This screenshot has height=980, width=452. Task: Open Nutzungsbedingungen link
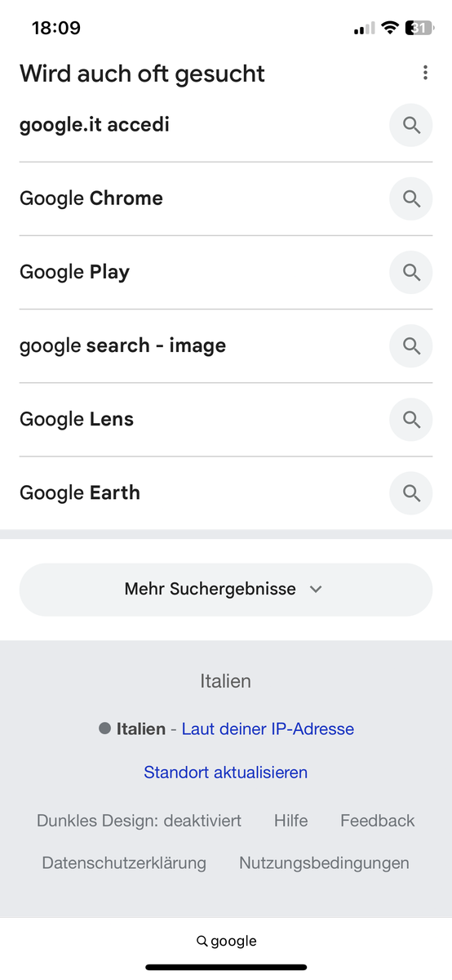324,862
